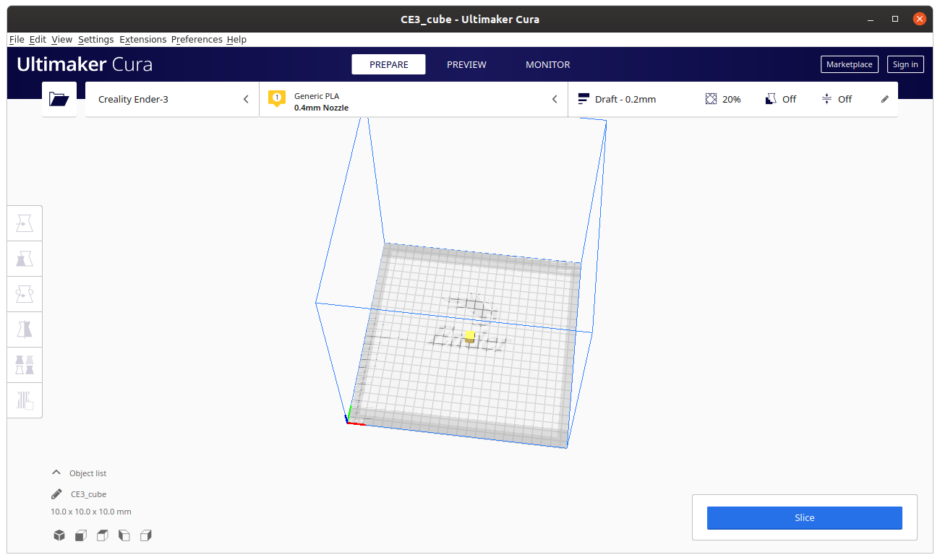Click the Slice button
Screen dimensions: 940x560
pos(804,517)
